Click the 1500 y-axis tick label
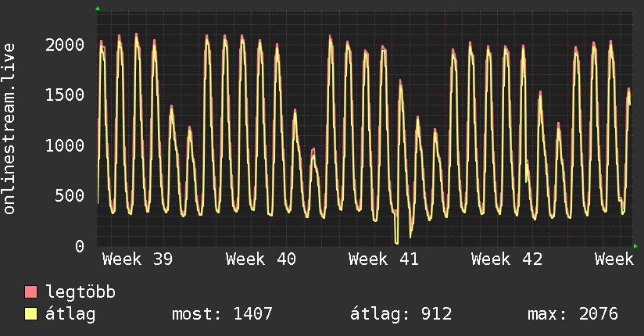 65,95
